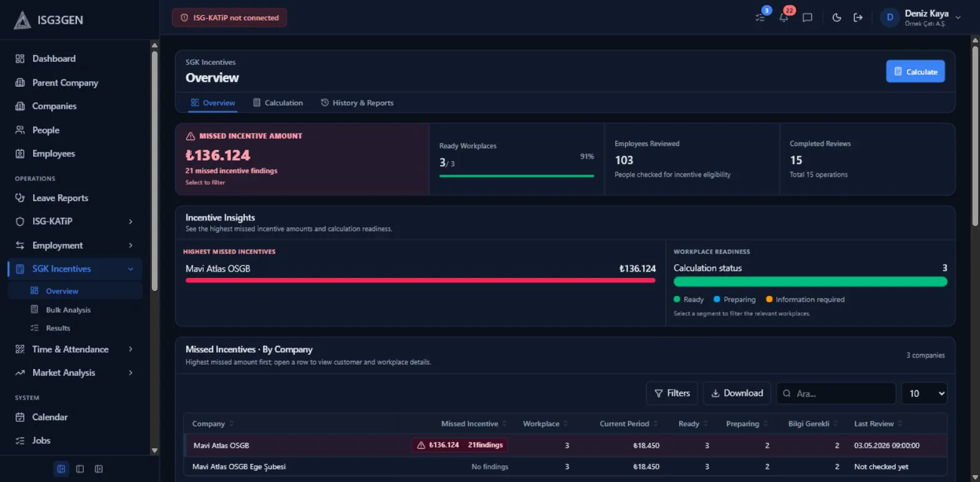Image resolution: width=980 pixels, height=482 pixels.
Task: Click the Jobs checklist icon in sidebar
Action: coord(20,441)
